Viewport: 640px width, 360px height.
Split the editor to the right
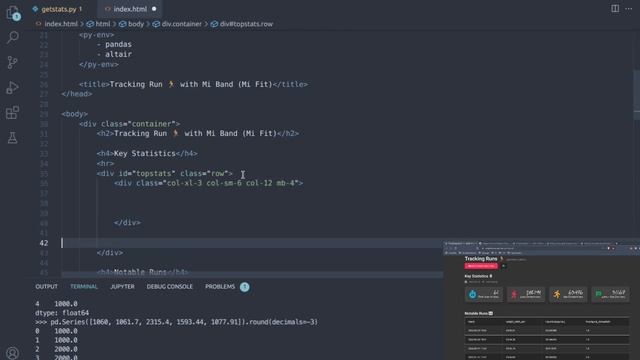click(615, 9)
